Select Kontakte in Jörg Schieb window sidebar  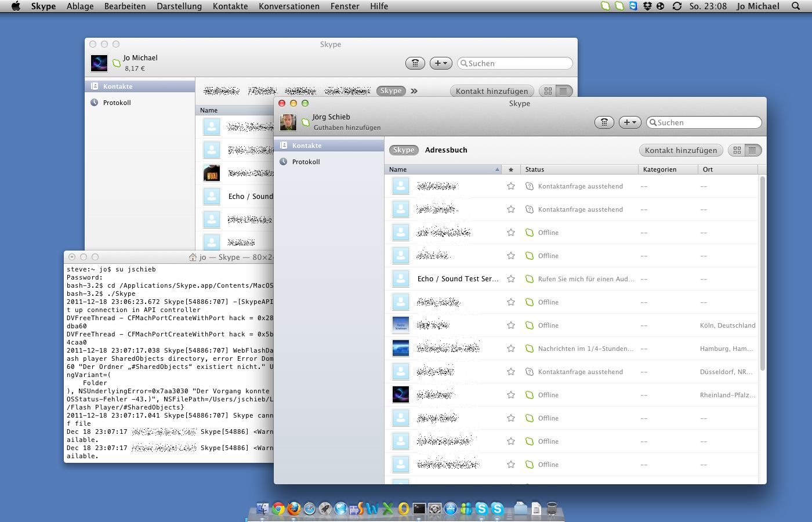pos(329,146)
